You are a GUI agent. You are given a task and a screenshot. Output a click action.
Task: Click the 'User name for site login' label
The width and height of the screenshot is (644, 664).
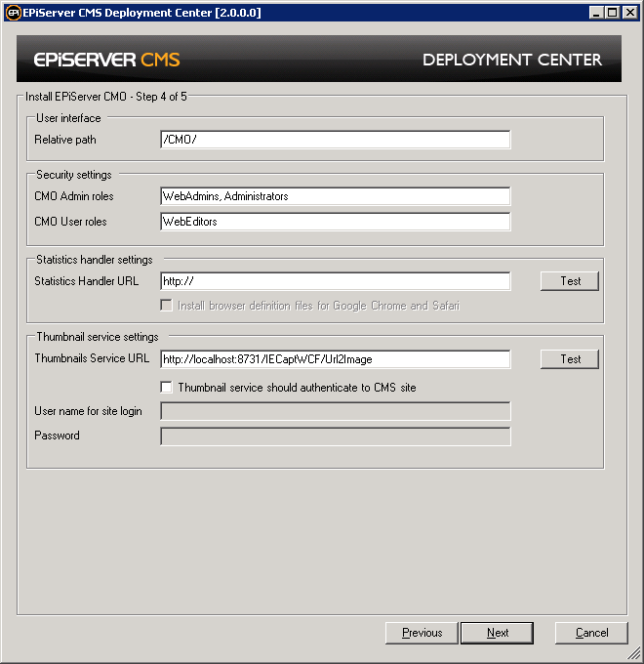(88, 411)
